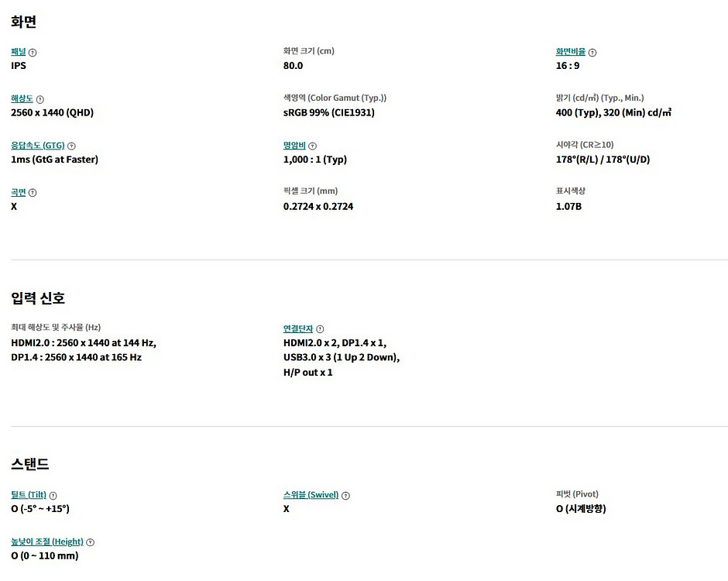The width and height of the screenshot is (728, 581).
Task: Open the 화면비율 link
Action: [571, 52]
